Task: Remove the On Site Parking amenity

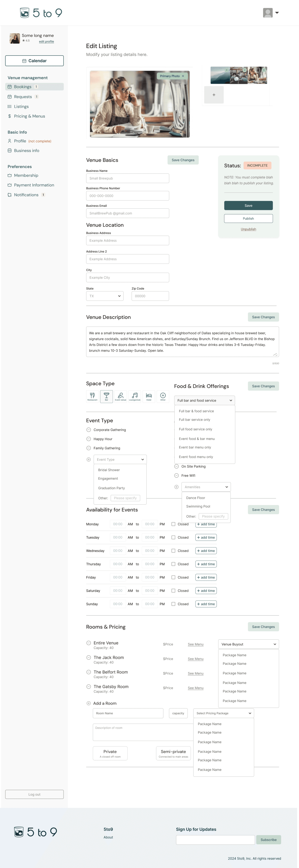Action: coord(176,466)
